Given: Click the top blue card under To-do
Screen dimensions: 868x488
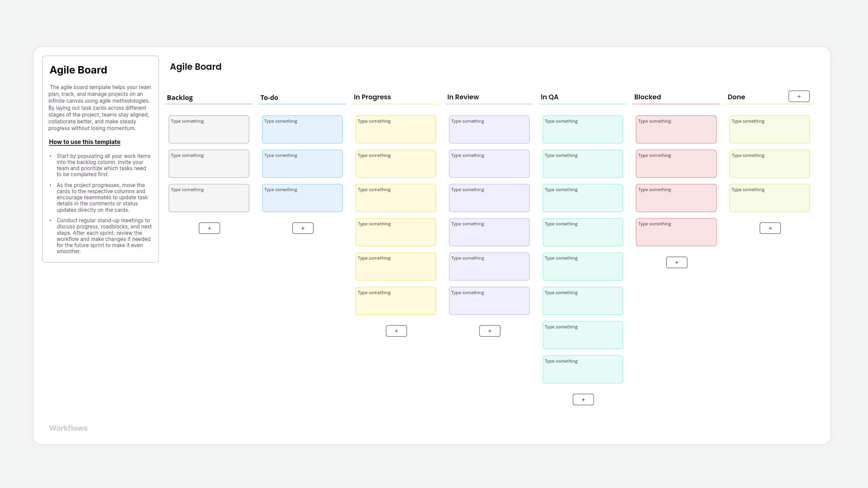Looking at the screenshot, I should pos(302,129).
